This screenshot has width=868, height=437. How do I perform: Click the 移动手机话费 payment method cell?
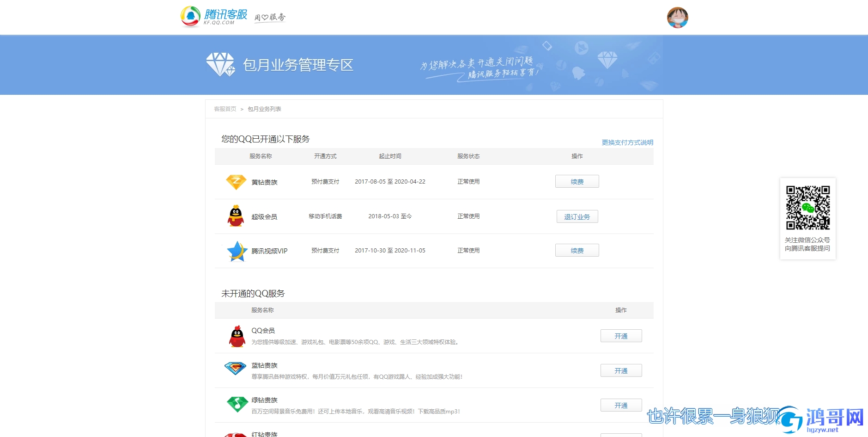click(325, 216)
